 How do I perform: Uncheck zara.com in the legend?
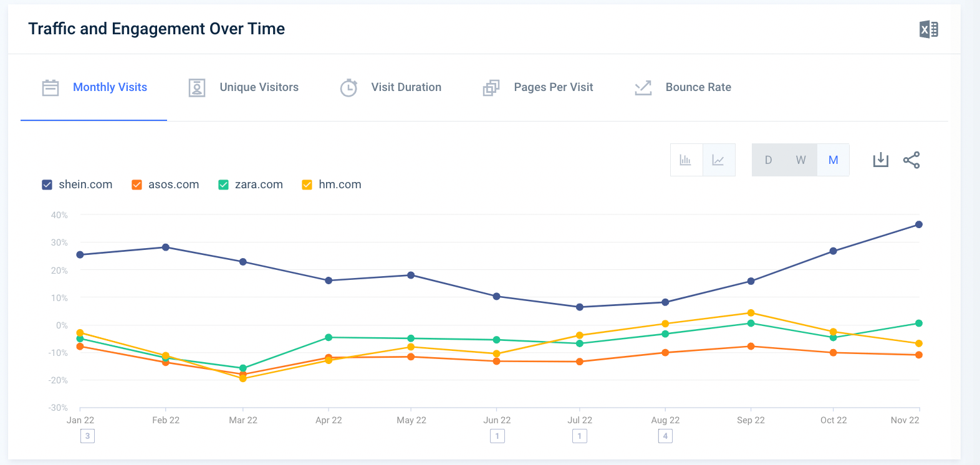click(223, 185)
